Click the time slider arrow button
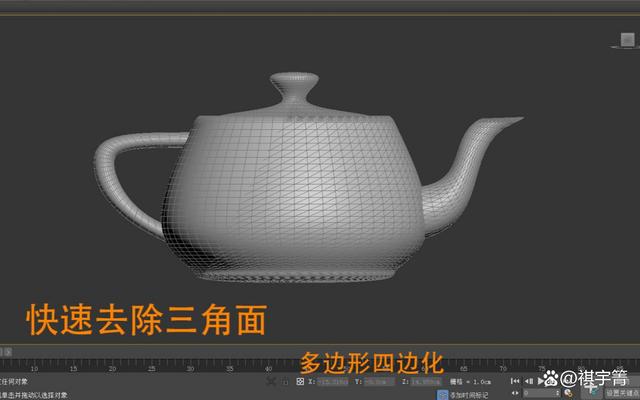 pos(8,351)
